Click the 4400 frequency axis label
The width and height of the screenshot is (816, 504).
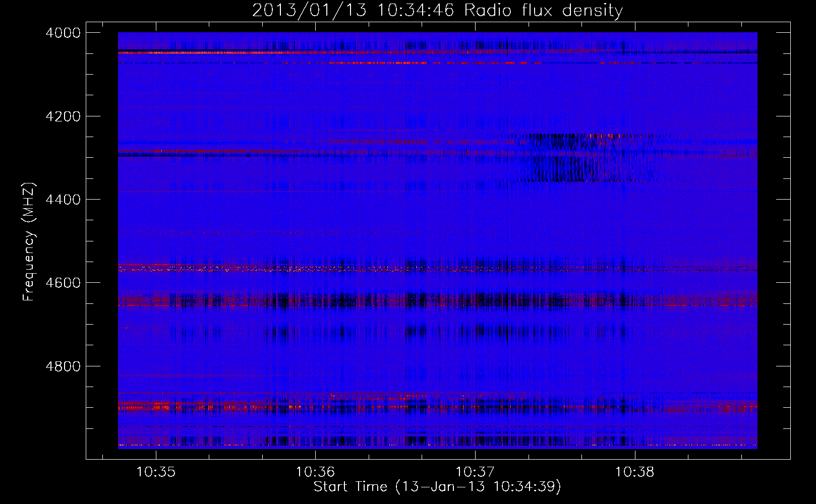[63, 200]
